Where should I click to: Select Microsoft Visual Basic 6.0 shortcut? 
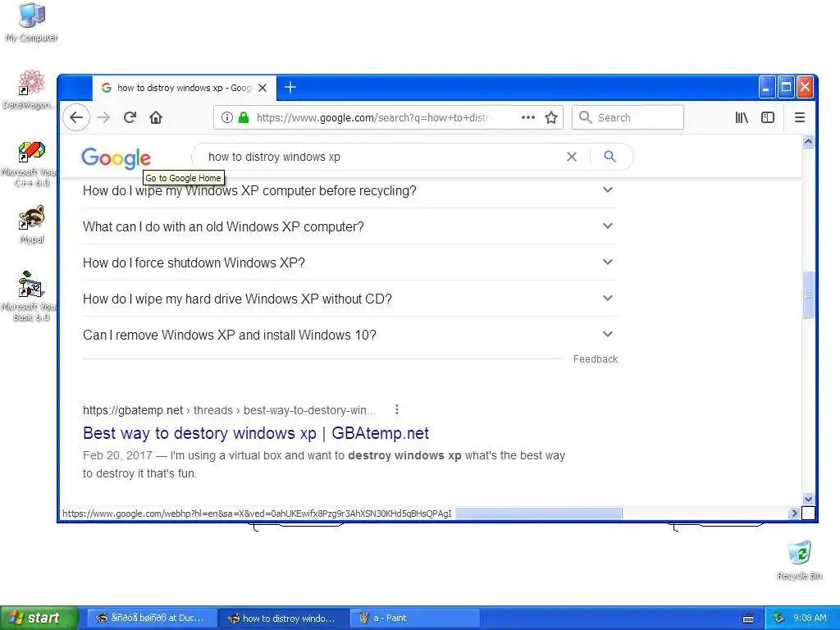[x=30, y=296]
